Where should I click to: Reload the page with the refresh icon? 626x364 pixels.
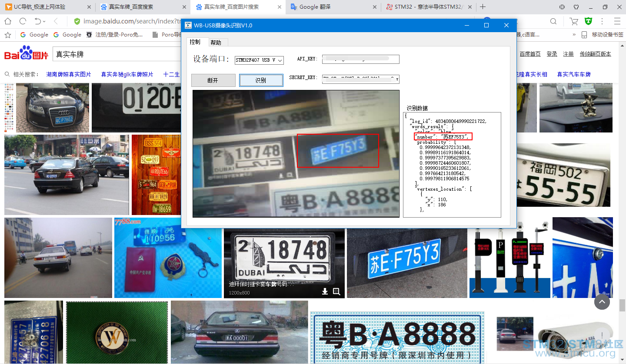tap(23, 21)
